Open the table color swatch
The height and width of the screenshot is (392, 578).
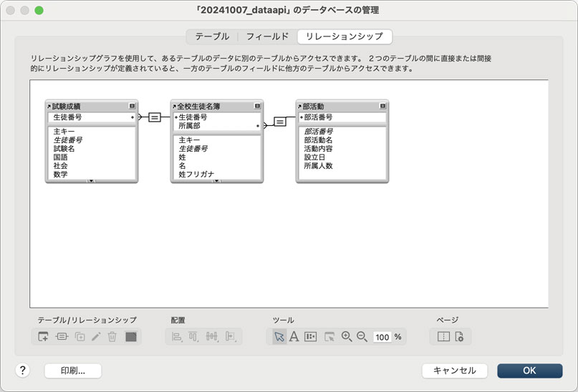[x=131, y=336]
